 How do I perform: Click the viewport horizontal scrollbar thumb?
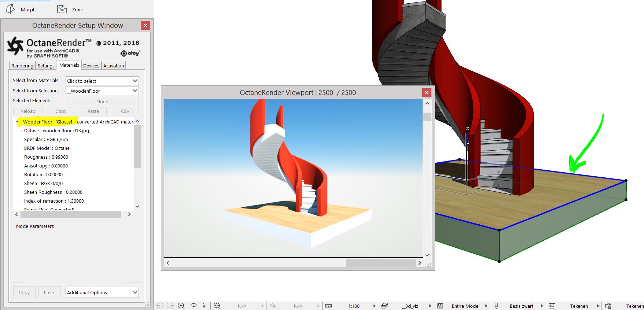[x=381, y=263]
